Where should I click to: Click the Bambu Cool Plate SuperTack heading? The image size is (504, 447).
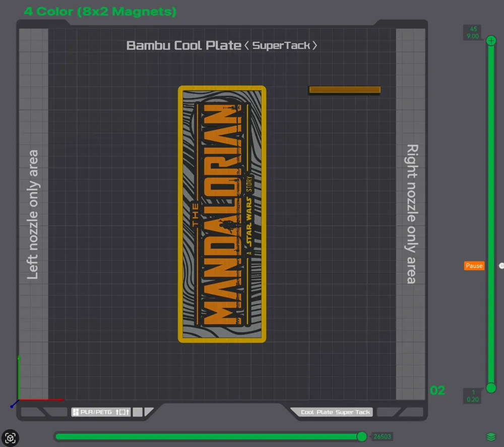(222, 45)
